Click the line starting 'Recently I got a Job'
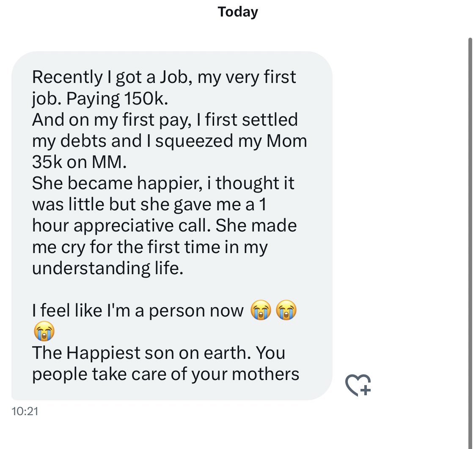Viewport: 476px width, 449px height. (164, 77)
